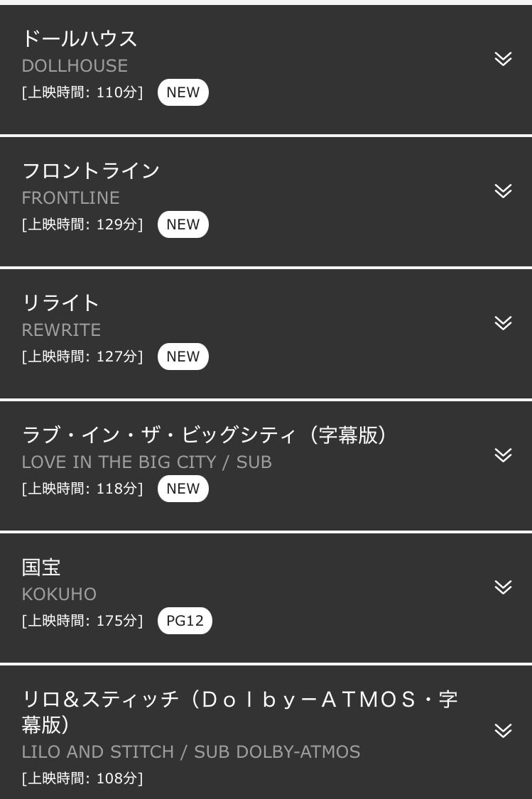The height and width of the screenshot is (799, 532).
Task: Click the 上映時間 129分 runtime label
Action: [82, 224]
